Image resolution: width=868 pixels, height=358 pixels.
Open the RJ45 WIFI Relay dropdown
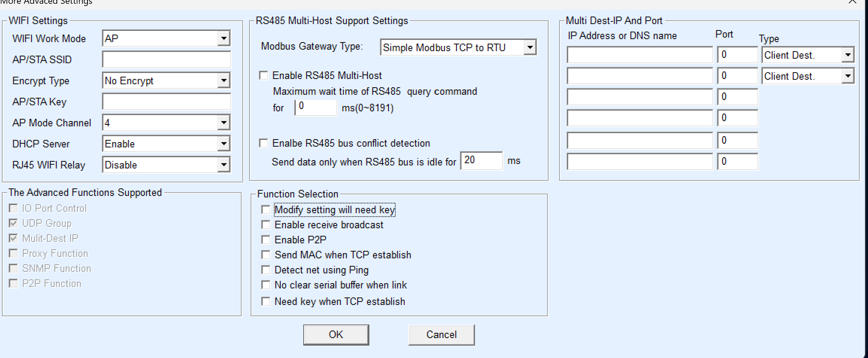point(224,165)
